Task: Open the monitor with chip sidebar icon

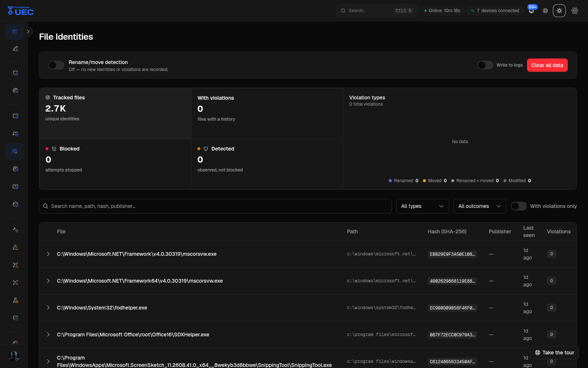Action: [x=15, y=116]
